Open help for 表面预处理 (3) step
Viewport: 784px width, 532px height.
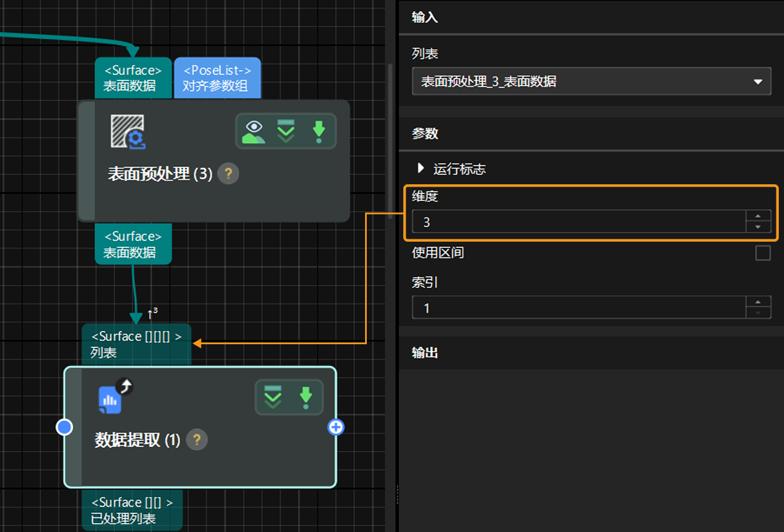click(x=228, y=174)
